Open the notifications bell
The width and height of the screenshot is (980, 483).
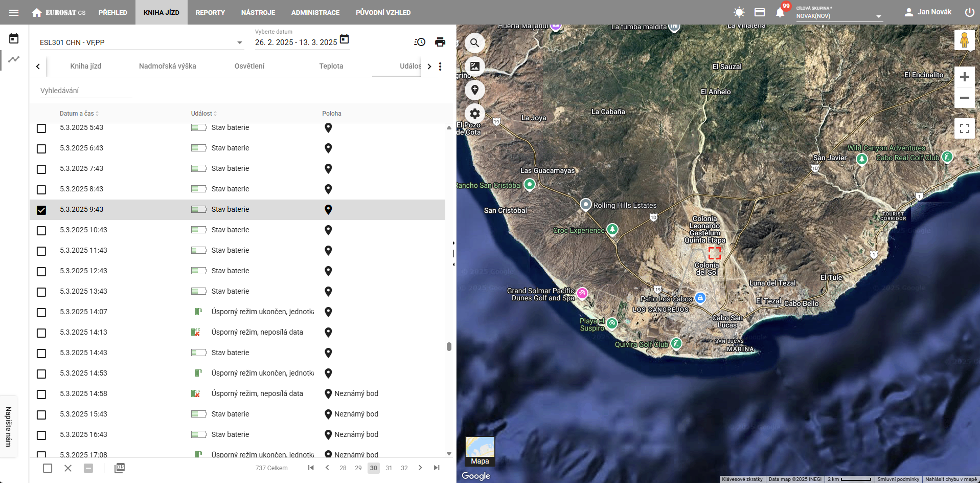coord(780,12)
